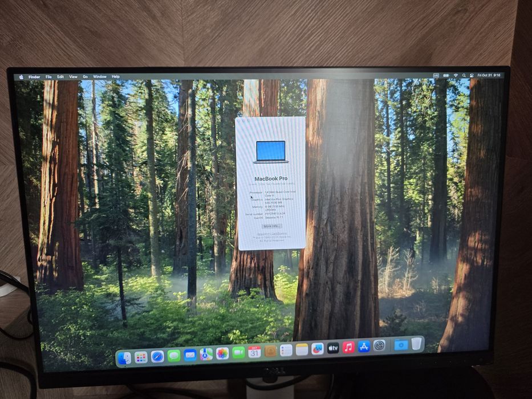Open the Music app in dock
532x399 pixels.
tap(348, 348)
